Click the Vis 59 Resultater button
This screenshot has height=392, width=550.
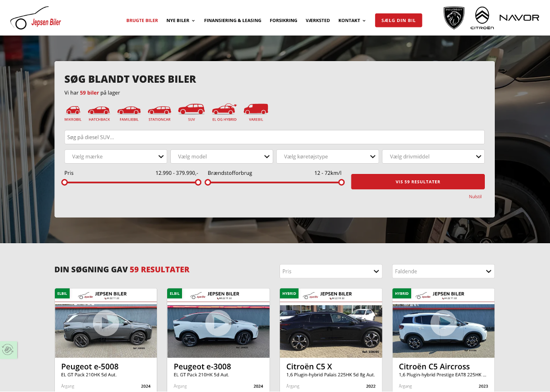418,182
